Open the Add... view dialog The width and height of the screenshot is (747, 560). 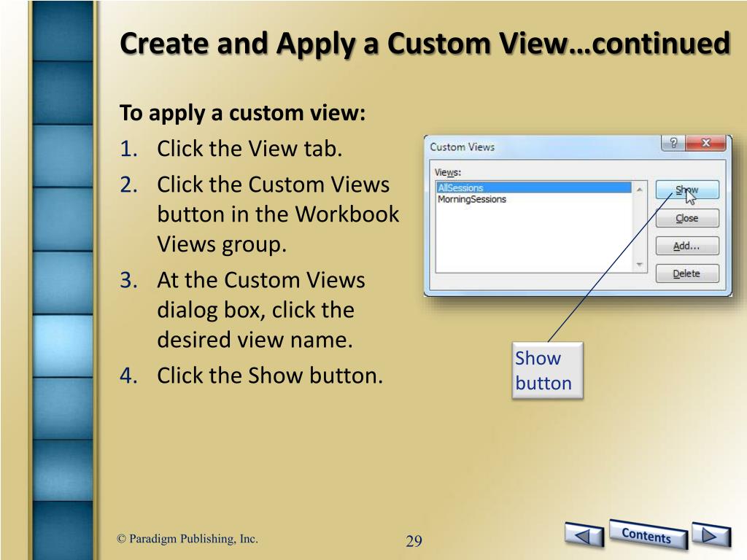687,246
